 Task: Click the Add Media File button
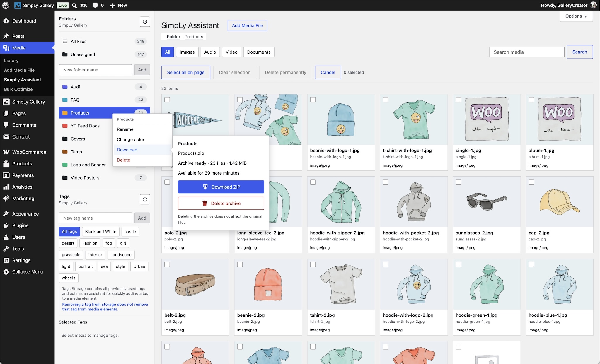coord(247,25)
